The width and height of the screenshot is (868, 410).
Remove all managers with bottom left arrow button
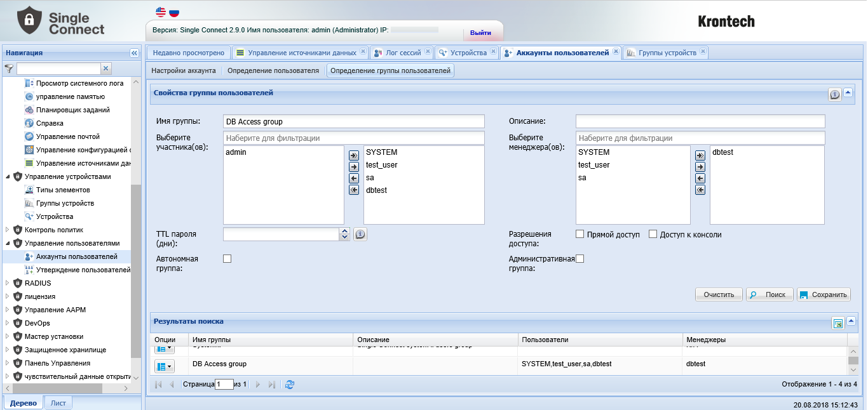pos(700,190)
